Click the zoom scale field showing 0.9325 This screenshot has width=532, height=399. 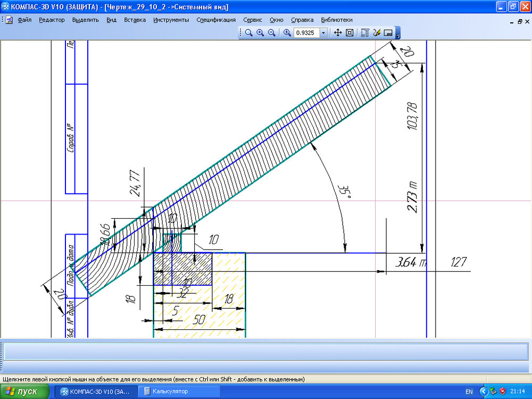(305, 33)
